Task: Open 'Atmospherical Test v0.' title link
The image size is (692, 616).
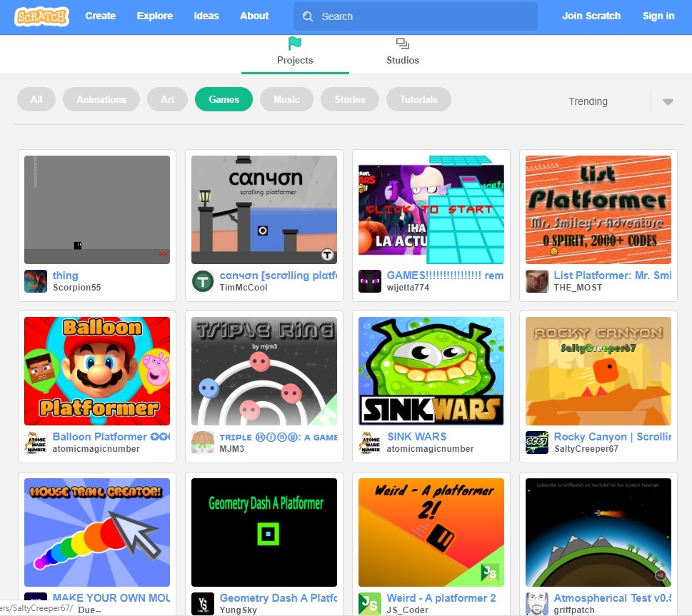Action: [x=613, y=598]
